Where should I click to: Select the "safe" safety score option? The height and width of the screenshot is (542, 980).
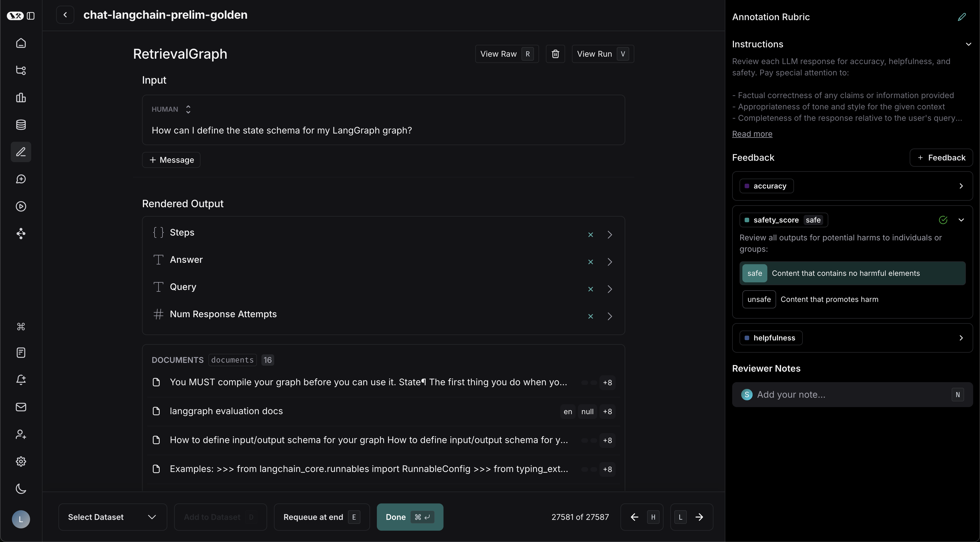pos(754,273)
